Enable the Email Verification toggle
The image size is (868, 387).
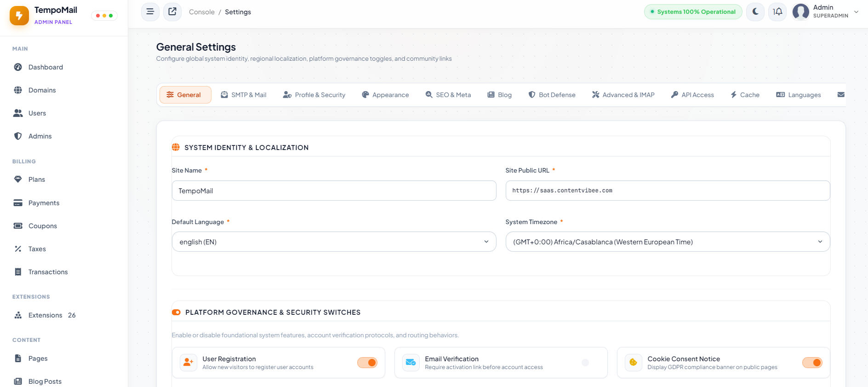pyautogui.click(x=590, y=363)
